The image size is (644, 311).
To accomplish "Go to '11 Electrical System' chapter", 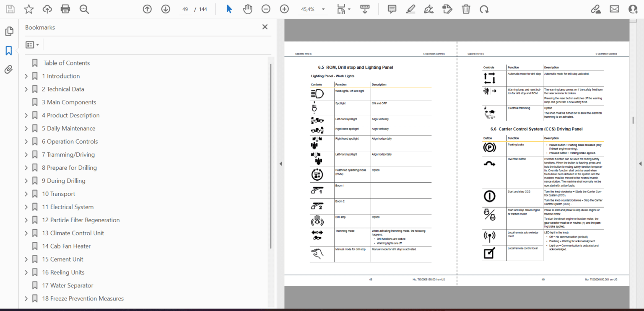I will (x=68, y=207).
